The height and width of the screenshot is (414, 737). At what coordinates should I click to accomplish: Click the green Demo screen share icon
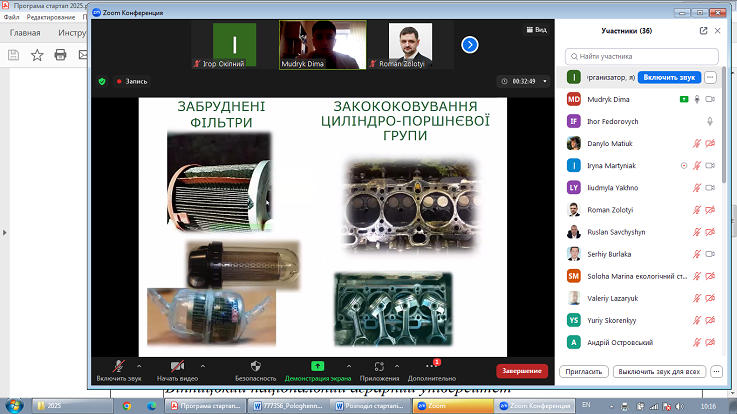[318, 367]
